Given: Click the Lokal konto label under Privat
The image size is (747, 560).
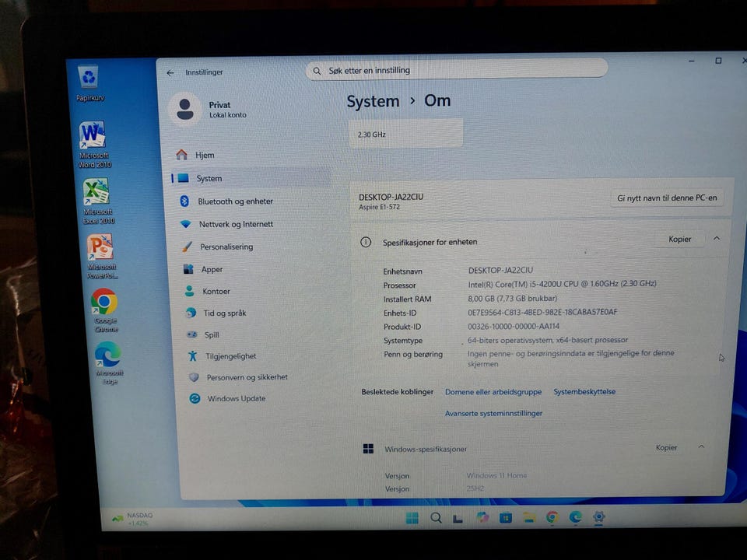Looking at the screenshot, I should tap(228, 115).
